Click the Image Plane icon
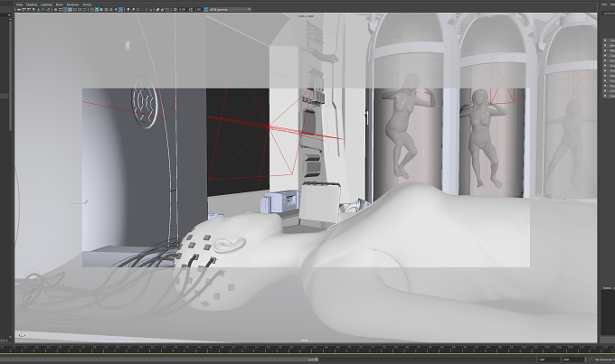 coord(38,9)
